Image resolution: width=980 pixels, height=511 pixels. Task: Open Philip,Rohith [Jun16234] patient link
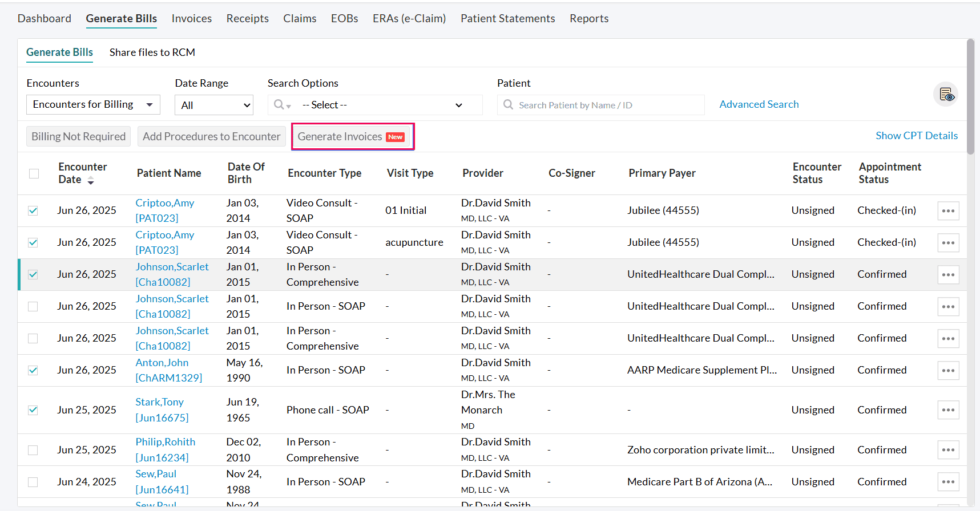click(x=166, y=450)
